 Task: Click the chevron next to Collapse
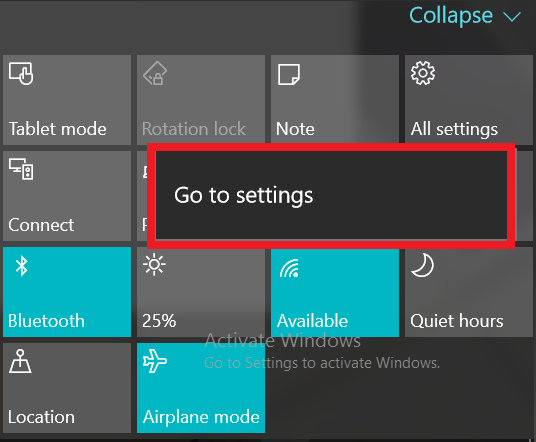tap(512, 16)
